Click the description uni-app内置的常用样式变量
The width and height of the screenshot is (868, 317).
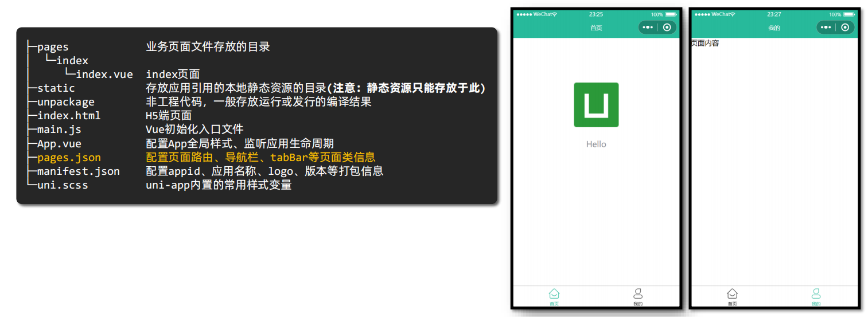(219, 185)
